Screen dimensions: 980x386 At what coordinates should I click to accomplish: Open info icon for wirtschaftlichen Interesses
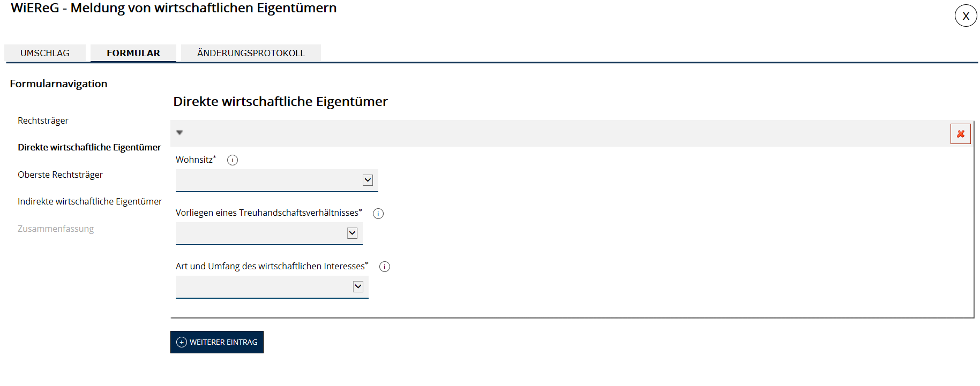(x=385, y=267)
